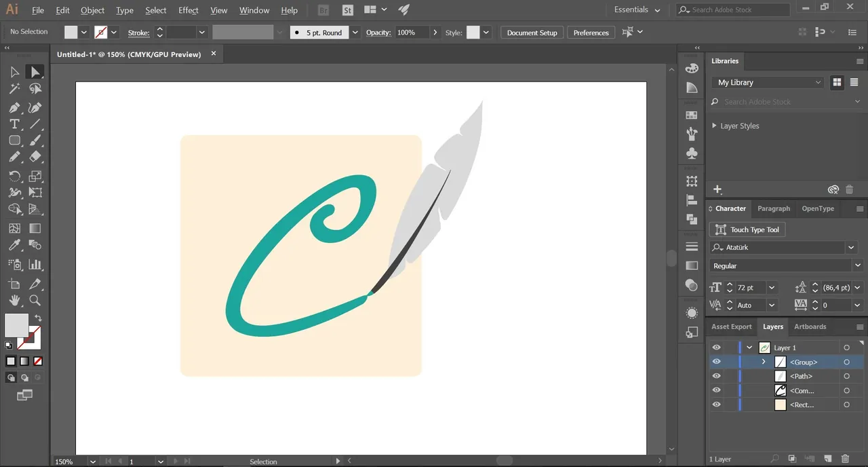Select the Shape Builder tool
Image resolution: width=868 pixels, height=467 pixels.
[x=14, y=210]
